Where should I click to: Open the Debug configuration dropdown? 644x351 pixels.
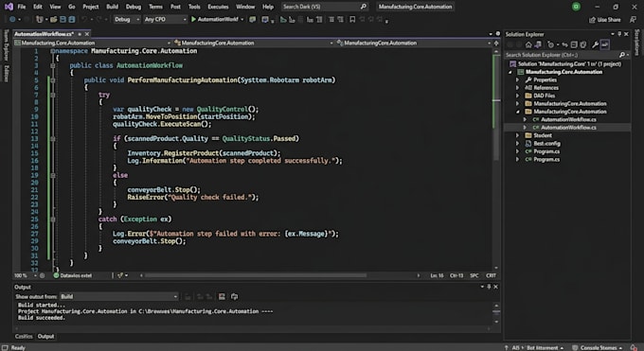pyautogui.click(x=127, y=19)
